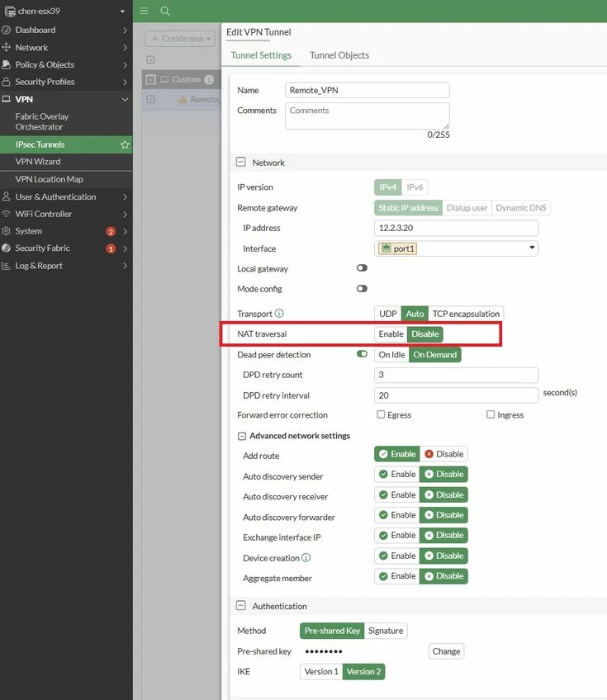Click the Security Fabric notification badge 1

click(111, 248)
